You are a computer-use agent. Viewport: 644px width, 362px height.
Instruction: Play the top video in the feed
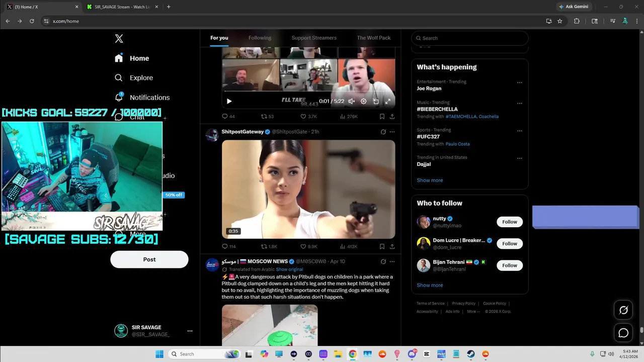(x=229, y=101)
